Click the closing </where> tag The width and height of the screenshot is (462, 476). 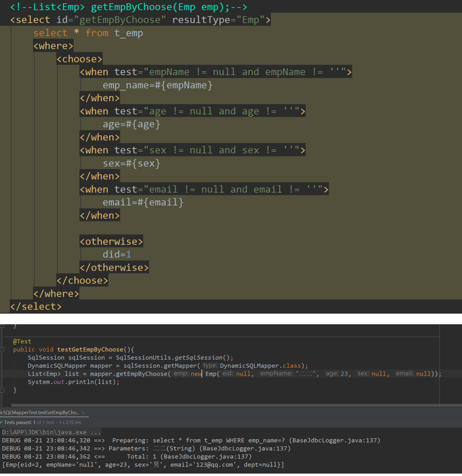point(56,294)
